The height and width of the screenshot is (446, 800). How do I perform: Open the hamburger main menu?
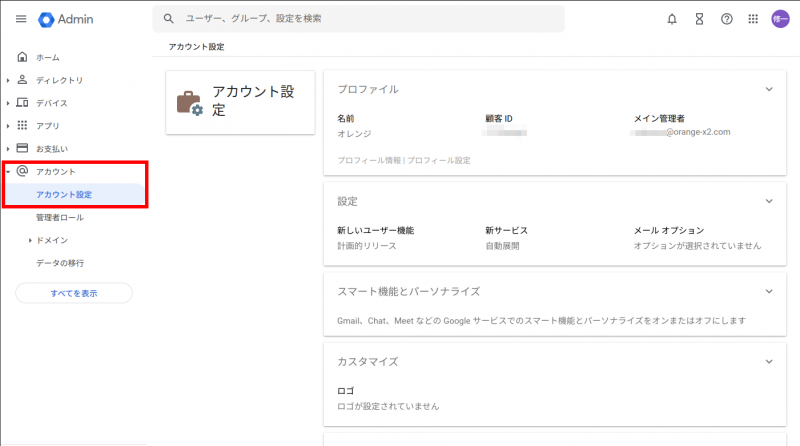(x=21, y=19)
